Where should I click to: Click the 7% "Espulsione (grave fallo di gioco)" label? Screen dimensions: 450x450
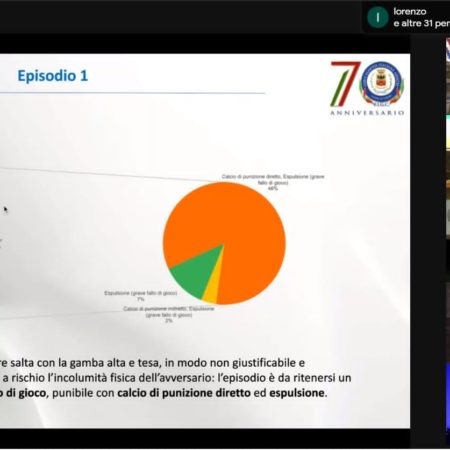point(140,296)
